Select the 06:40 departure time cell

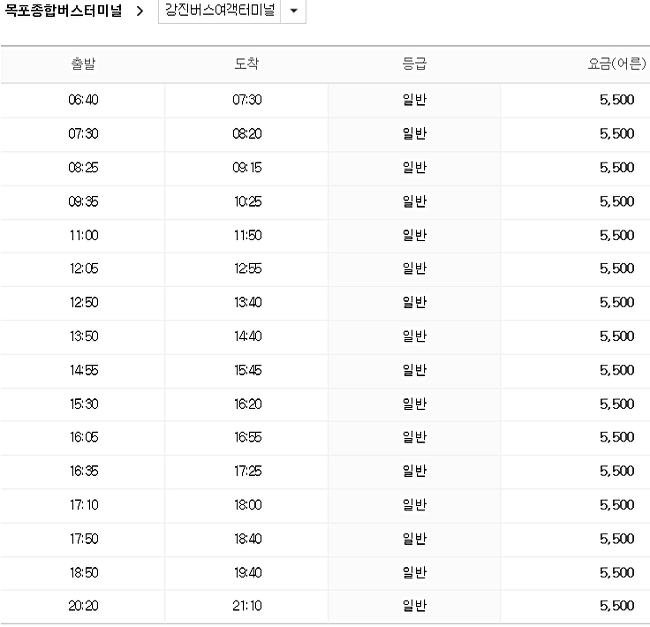83,100
